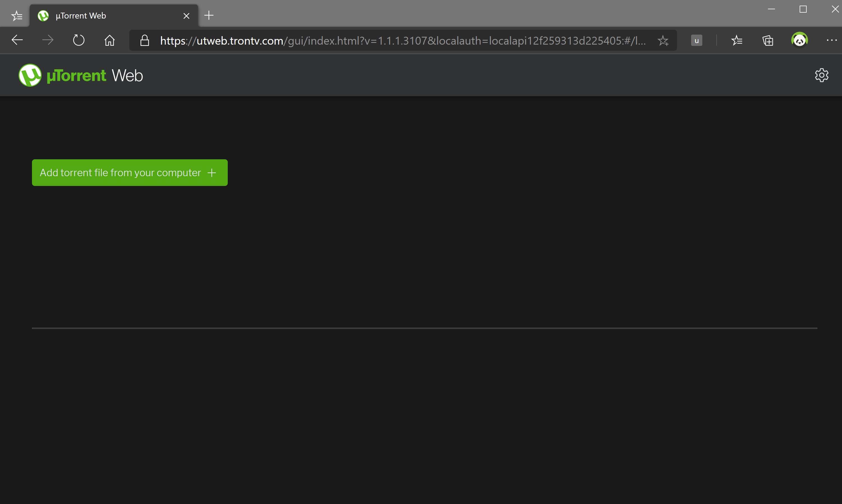The image size is (842, 504).
Task: Close the µTorrent Web tab
Action: tap(186, 16)
